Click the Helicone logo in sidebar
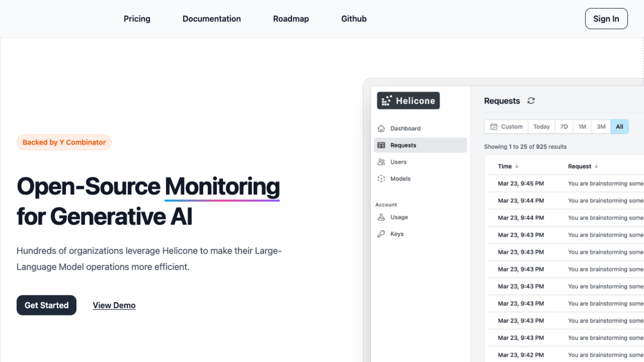 408,100
